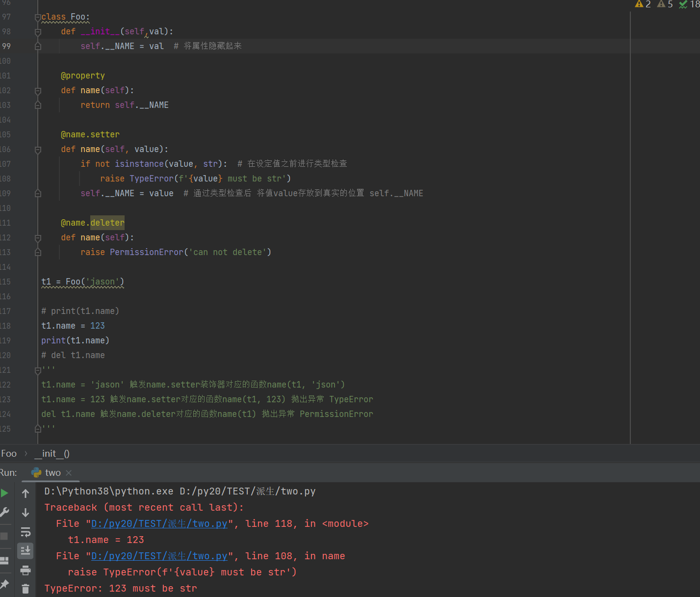Click the 'isinstance' call on line 107
This screenshot has width=700, height=597.
139,164
